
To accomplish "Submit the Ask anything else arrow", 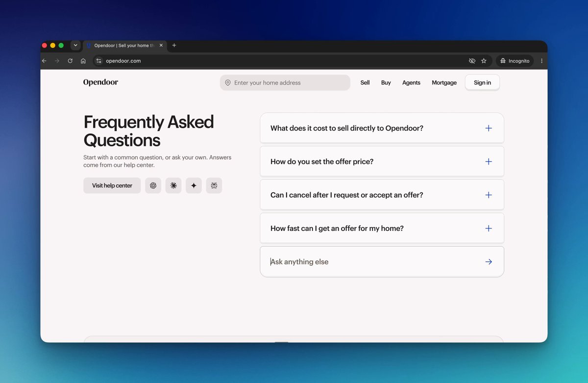I will click(489, 262).
